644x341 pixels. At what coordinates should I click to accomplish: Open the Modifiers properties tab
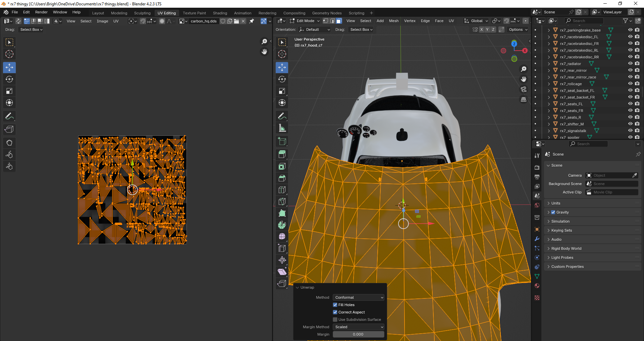(x=537, y=239)
